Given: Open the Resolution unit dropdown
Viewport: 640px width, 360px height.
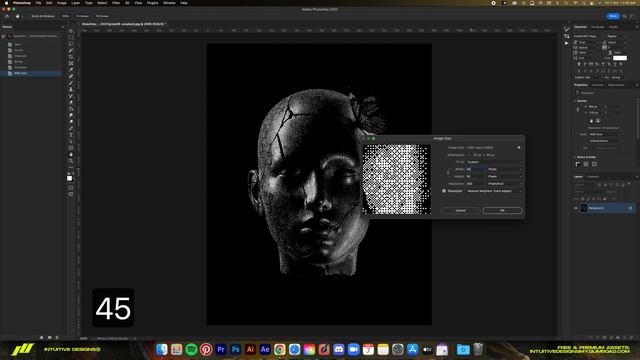Looking at the screenshot, I should (x=505, y=184).
